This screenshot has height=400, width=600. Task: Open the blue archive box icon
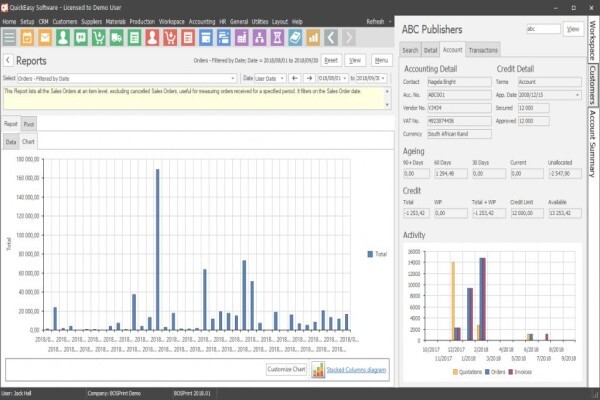206,38
